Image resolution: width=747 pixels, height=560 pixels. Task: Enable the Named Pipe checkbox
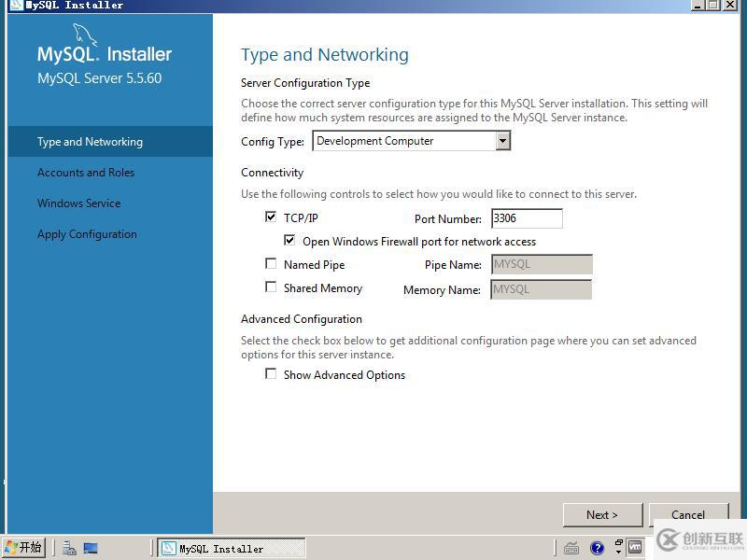271,263
